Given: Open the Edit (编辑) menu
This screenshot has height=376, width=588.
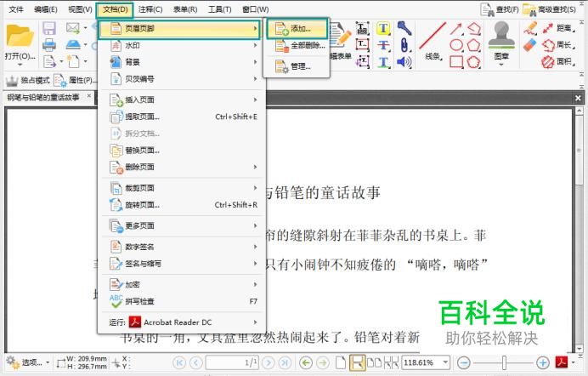Looking at the screenshot, I should (46, 9).
